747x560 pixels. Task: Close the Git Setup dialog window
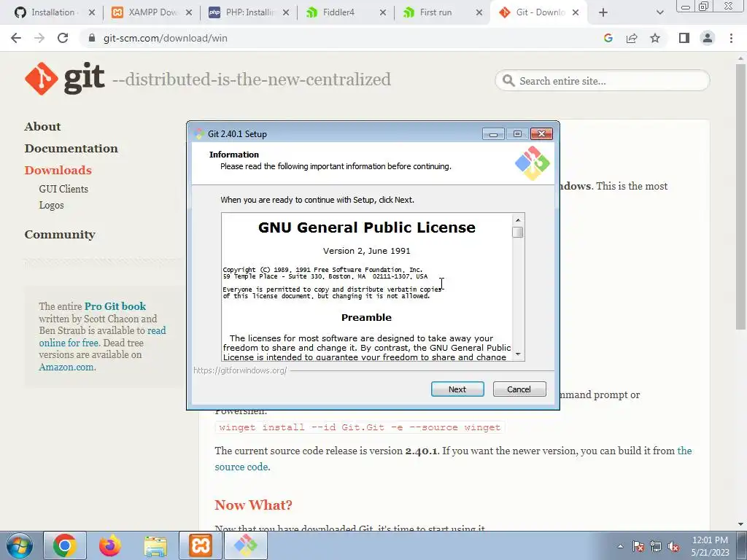coord(541,134)
